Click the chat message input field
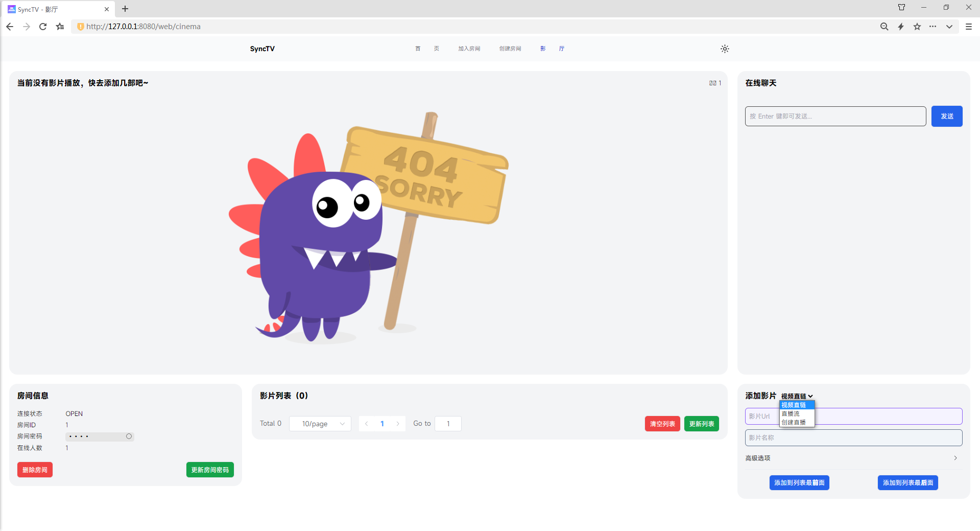The width and height of the screenshot is (980, 531). (835, 117)
